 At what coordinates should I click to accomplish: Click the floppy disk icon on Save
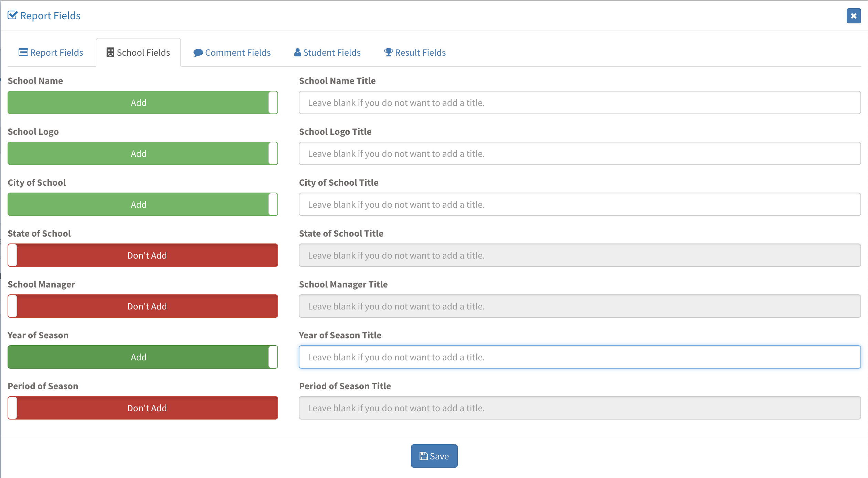point(423,456)
